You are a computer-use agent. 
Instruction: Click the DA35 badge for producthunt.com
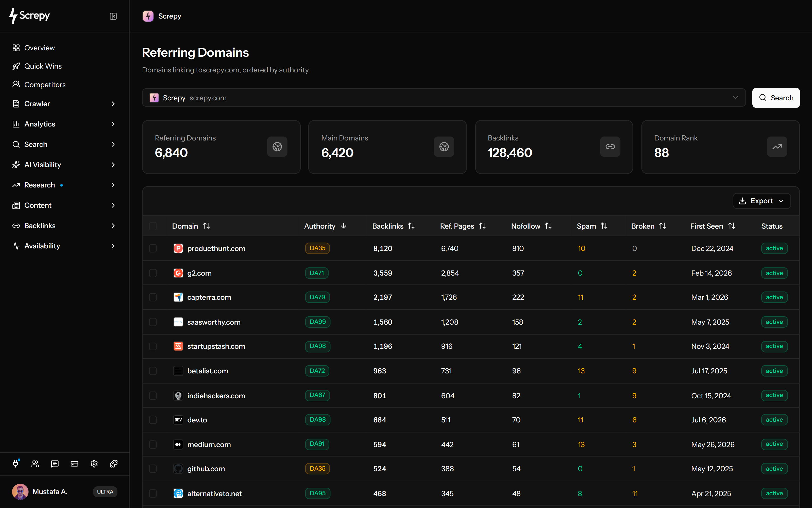click(x=317, y=248)
